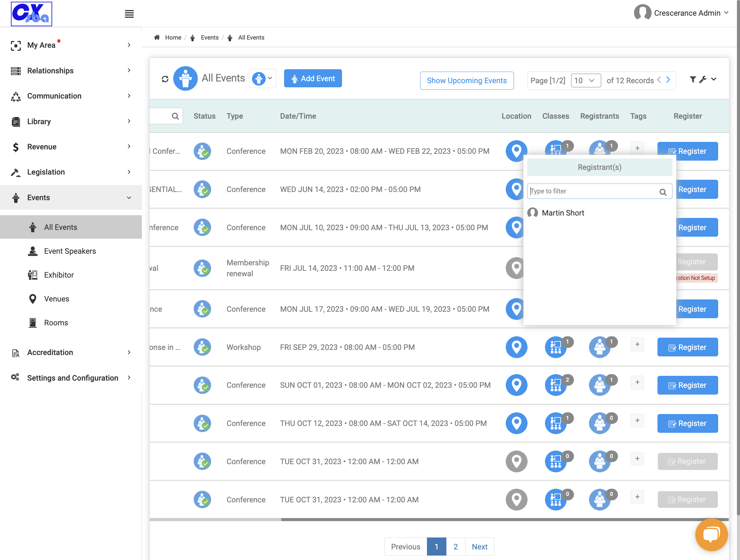The image size is (740, 560).
Task: Sort by Date/Time column header
Action: click(x=298, y=116)
